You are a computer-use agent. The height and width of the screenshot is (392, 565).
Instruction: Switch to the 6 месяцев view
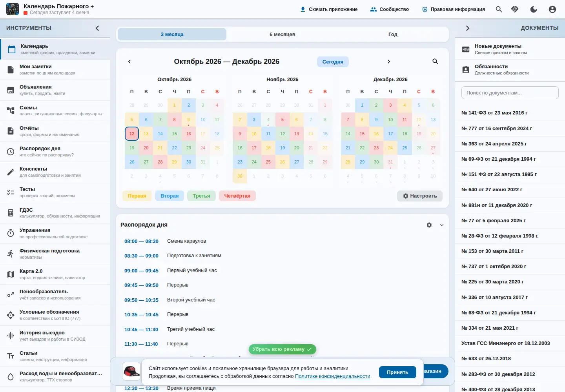pyautogui.click(x=282, y=34)
